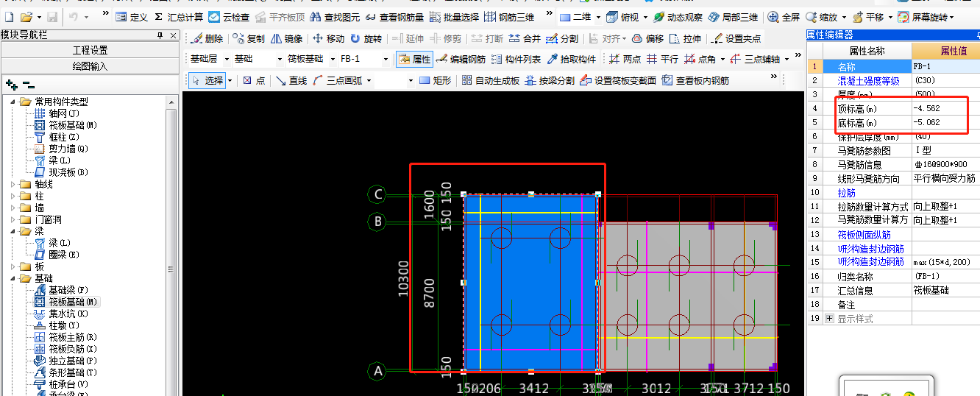Image resolution: width=980 pixels, height=396 pixels.
Task: Select the 偏移 offset tool
Action: 648,39
